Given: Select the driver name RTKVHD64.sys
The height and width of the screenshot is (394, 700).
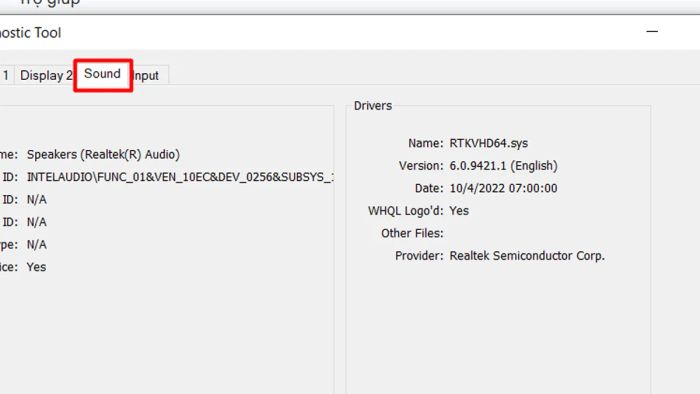Looking at the screenshot, I should 488,143.
